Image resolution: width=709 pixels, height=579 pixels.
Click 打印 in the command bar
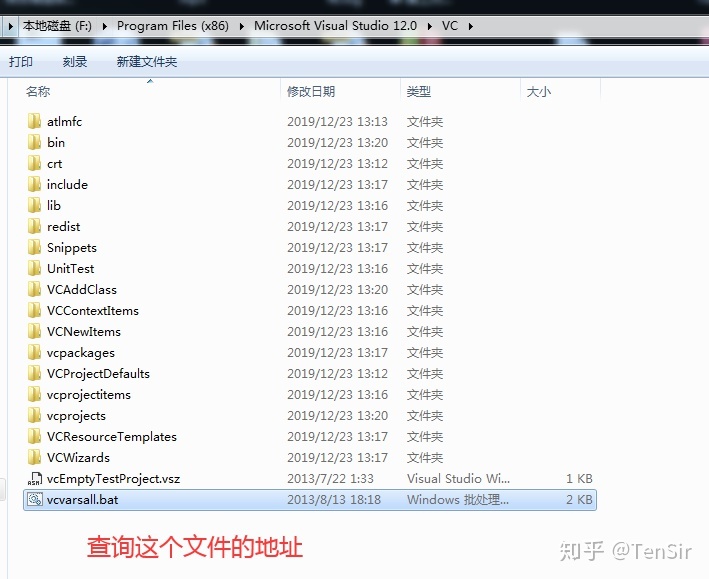[x=21, y=62]
